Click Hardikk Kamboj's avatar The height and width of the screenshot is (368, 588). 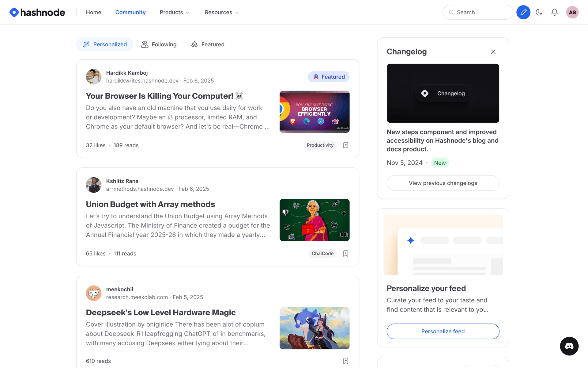[94, 77]
